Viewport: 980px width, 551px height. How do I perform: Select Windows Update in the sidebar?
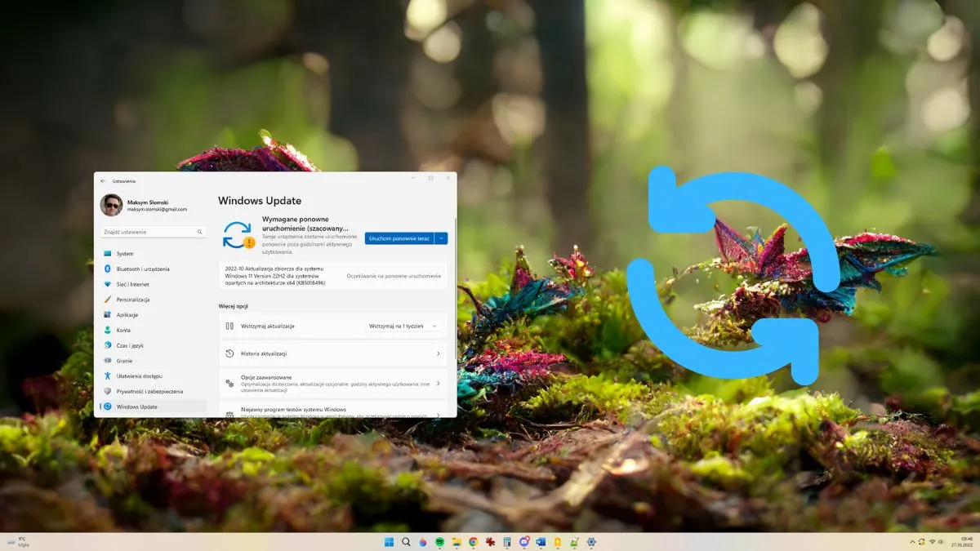(x=138, y=407)
